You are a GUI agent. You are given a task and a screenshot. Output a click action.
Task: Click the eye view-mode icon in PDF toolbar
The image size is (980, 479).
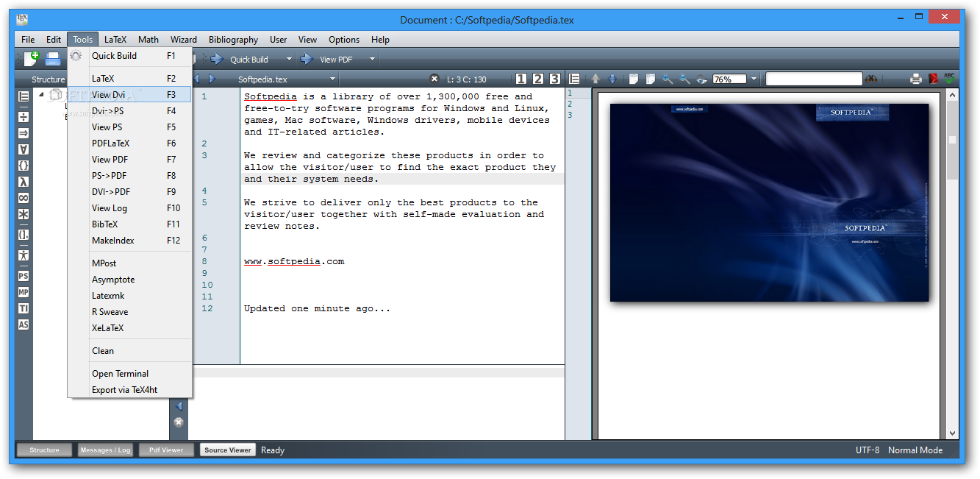pos(701,79)
